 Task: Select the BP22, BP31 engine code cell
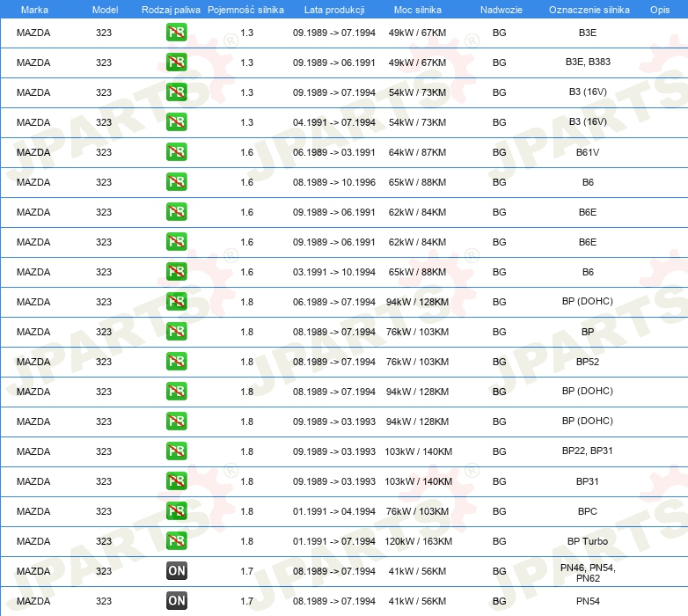click(x=588, y=451)
